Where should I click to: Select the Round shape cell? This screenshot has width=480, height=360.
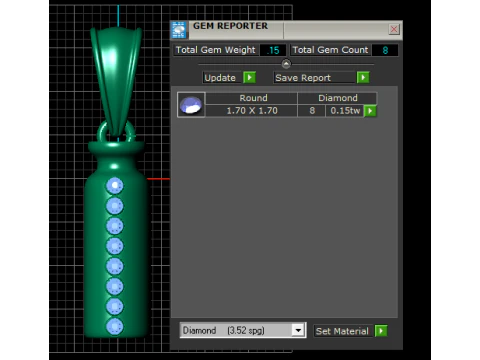point(252,98)
